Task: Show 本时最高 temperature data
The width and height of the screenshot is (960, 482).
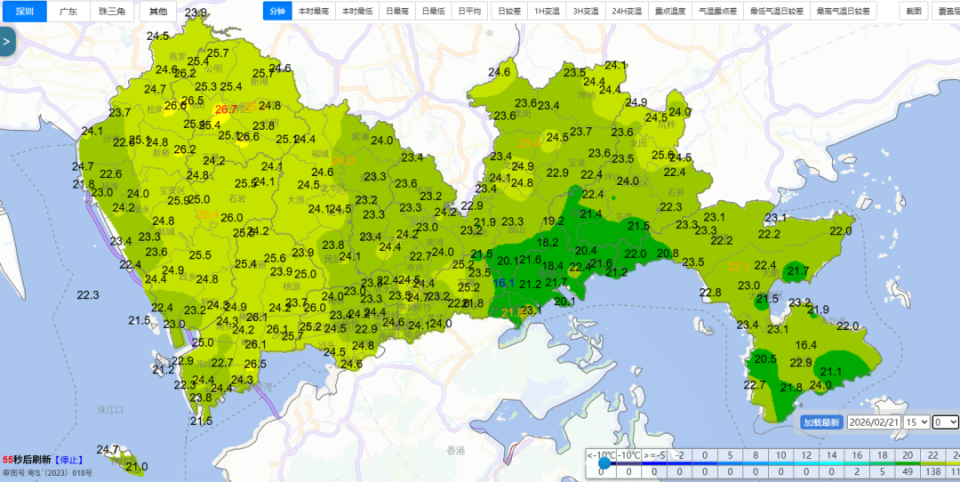Action: tap(313, 11)
